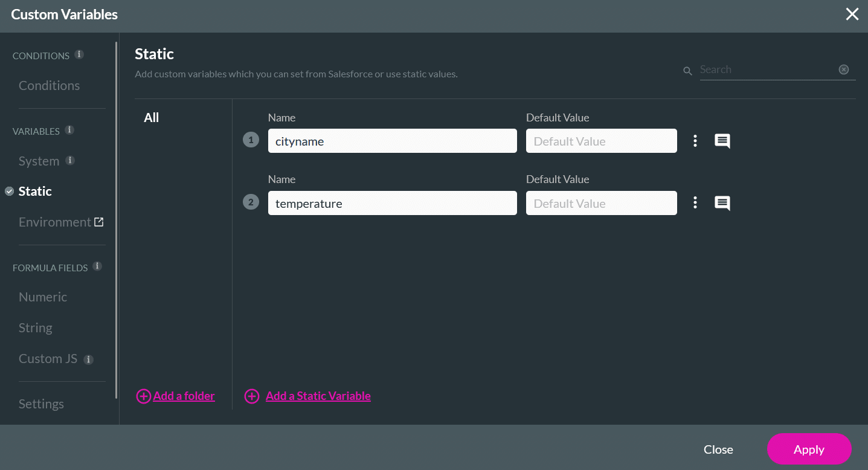Click the plus icon beside Add a folder
Image resolution: width=868 pixels, height=470 pixels.
pyautogui.click(x=143, y=396)
